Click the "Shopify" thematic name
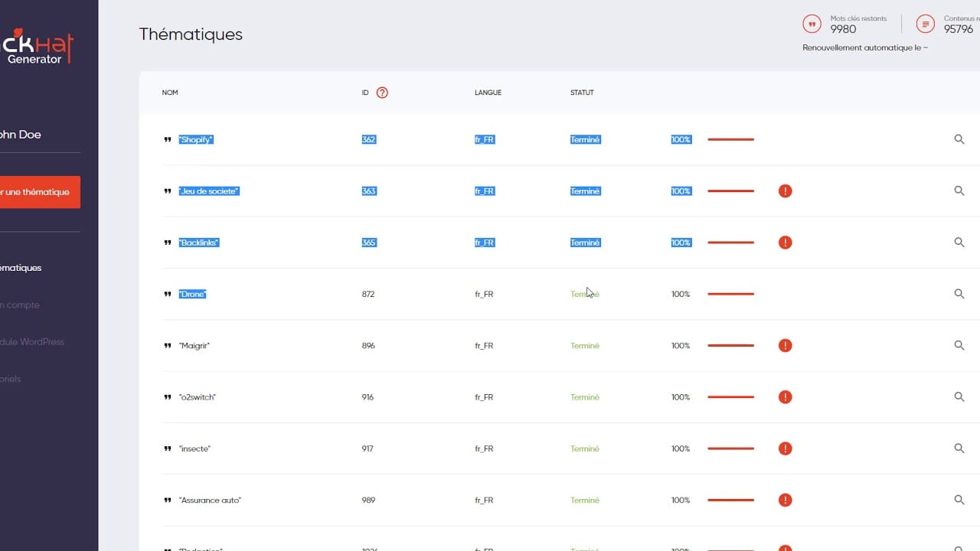 [196, 140]
